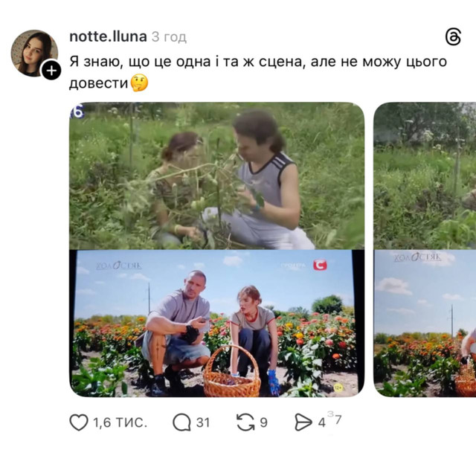Tap the repost arrows icon
Image resolution: width=476 pixels, height=476 pixels.
coord(245,422)
